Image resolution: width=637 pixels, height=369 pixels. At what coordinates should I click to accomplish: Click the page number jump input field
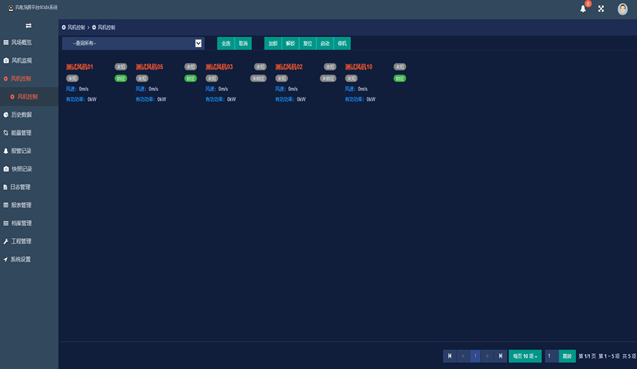(552, 356)
